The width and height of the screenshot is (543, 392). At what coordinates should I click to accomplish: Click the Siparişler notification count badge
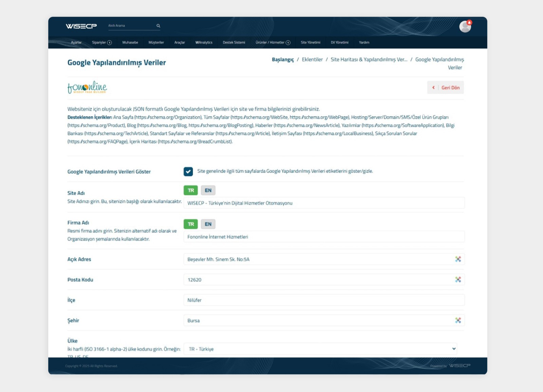pos(110,43)
